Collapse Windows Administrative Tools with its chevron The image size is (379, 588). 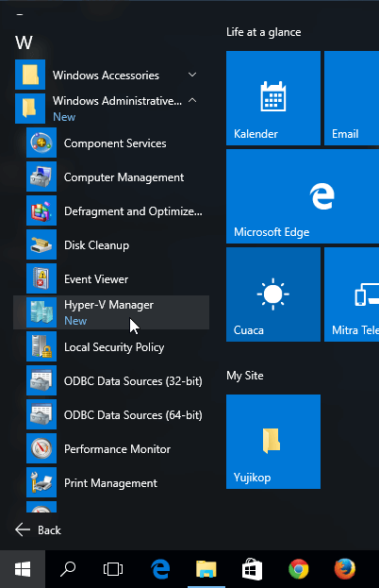(192, 100)
